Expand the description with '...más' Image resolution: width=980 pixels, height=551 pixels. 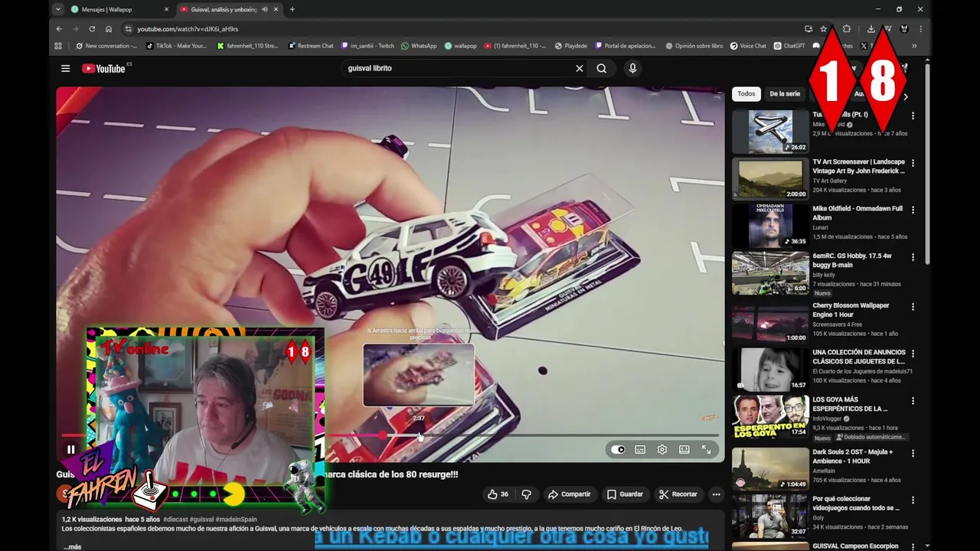pos(72,546)
